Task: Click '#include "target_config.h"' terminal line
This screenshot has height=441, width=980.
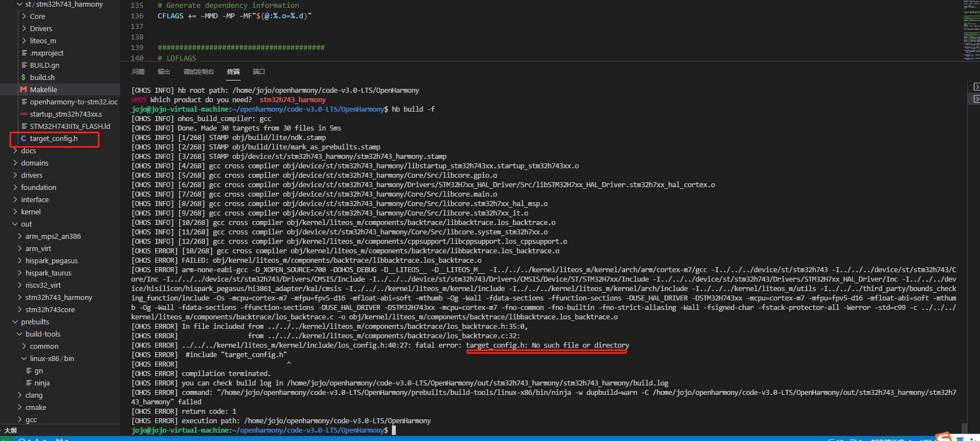Action: point(236,354)
